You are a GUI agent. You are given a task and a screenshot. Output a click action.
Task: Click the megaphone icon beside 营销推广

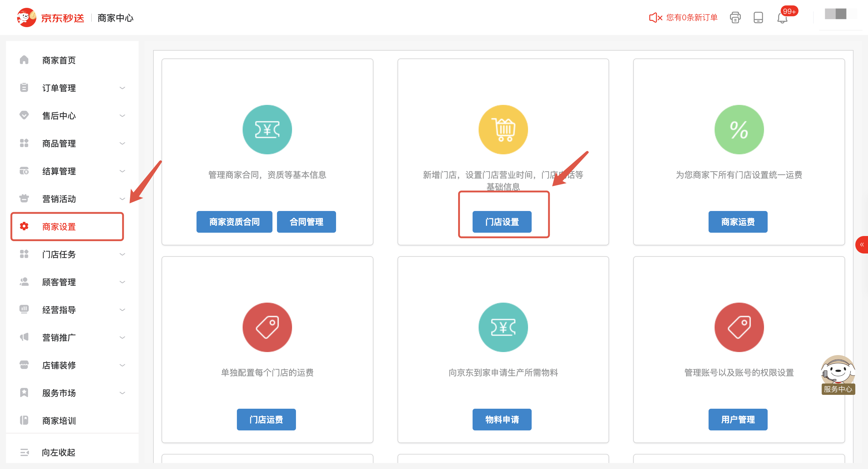[24, 337]
